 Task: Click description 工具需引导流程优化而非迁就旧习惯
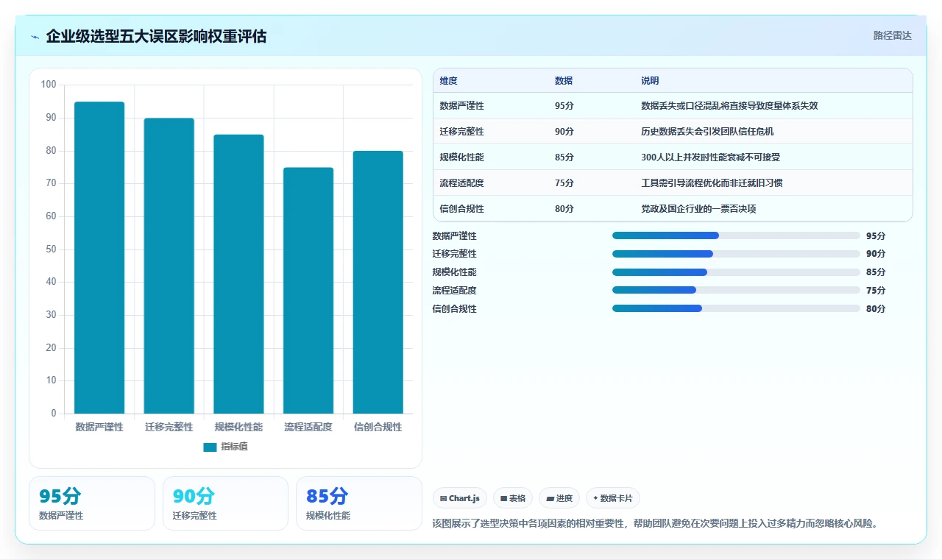click(x=712, y=183)
